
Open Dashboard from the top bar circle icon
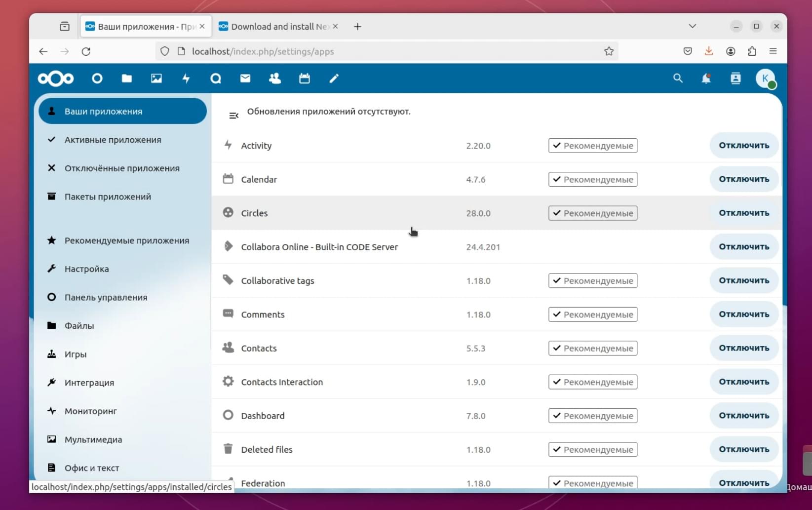(97, 78)
